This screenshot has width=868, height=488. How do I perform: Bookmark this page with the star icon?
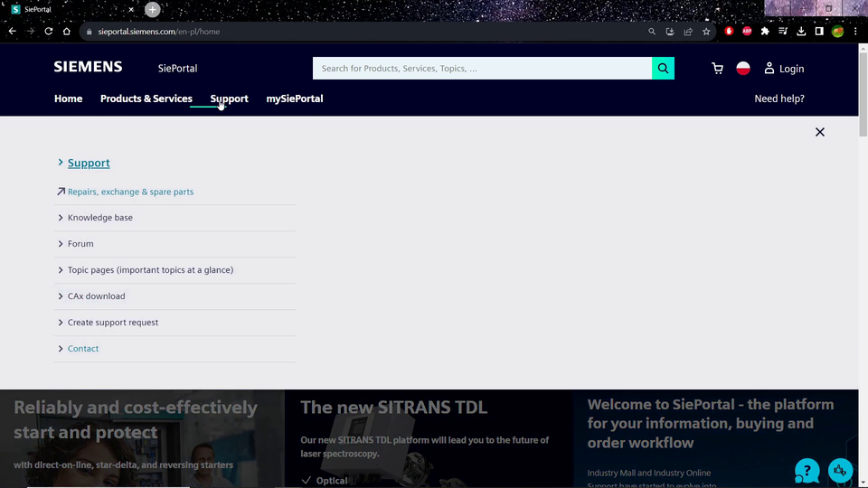pyautogui.click(x=706, y=32)
